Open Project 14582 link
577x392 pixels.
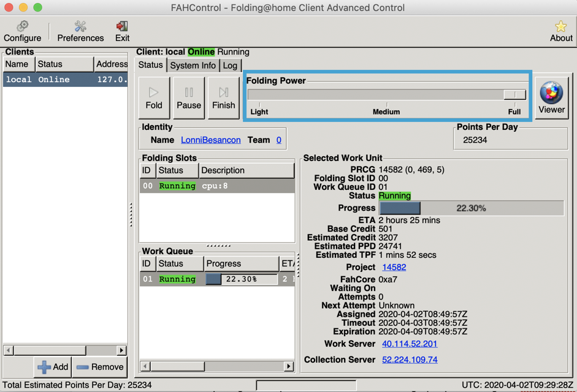point(394,267)
